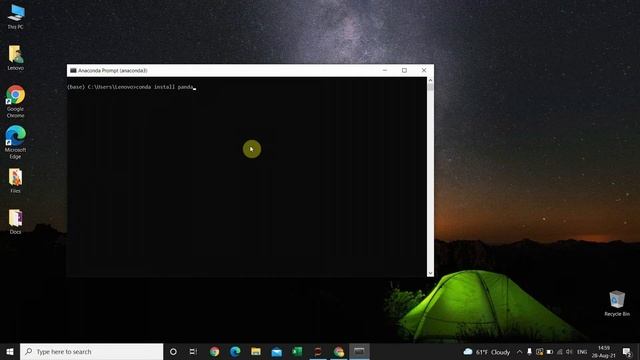The width and height of the screenshot is (640, 360).
Task: Open the second Chrome profile taskbar icon
Action: tap(339, 351)
